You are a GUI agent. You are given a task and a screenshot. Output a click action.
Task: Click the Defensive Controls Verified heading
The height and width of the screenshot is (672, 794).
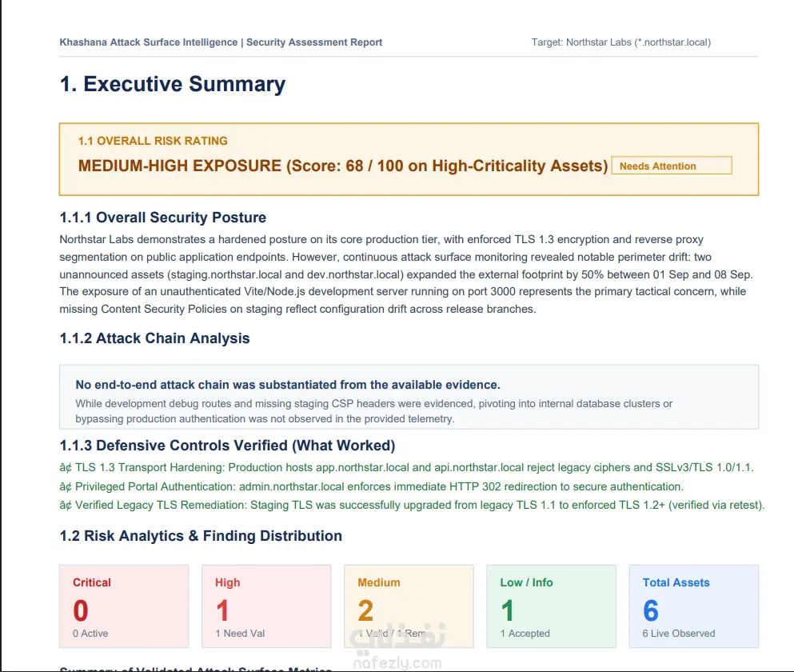pyautogui.click(x=227, y=446)
